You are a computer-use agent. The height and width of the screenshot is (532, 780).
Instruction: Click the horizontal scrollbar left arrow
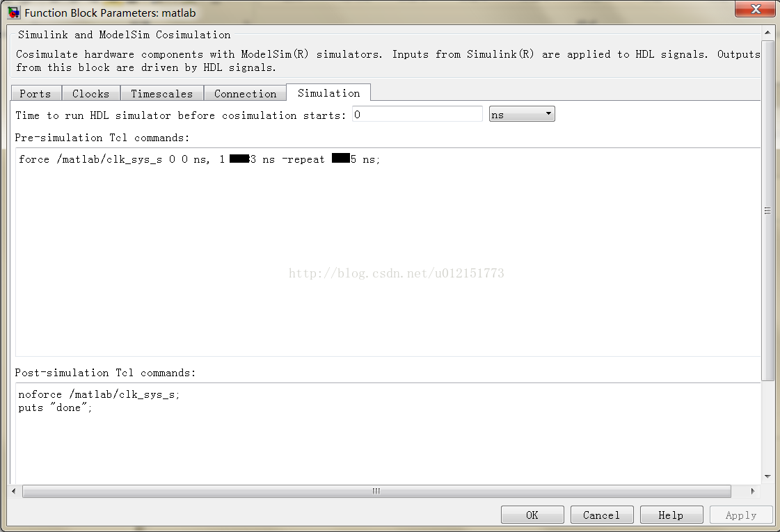pyautogui.click(x=13, y=491)
